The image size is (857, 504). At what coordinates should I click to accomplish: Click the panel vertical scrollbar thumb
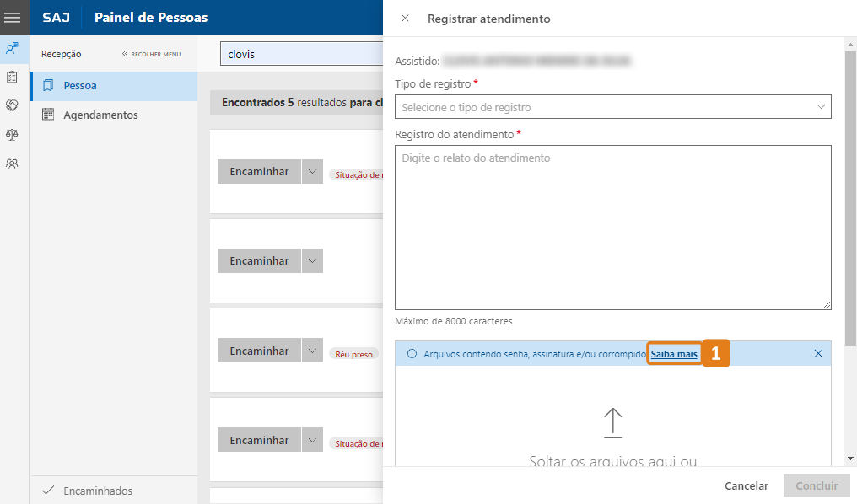coord(850,199)
